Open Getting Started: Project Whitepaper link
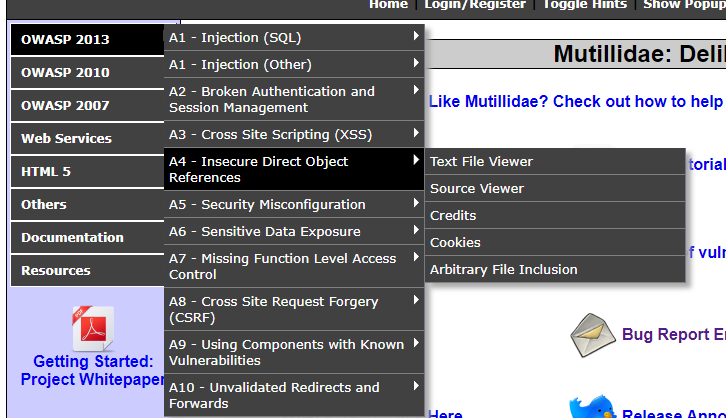The width and height of the screenshot is (726, 418). [93, 370]
